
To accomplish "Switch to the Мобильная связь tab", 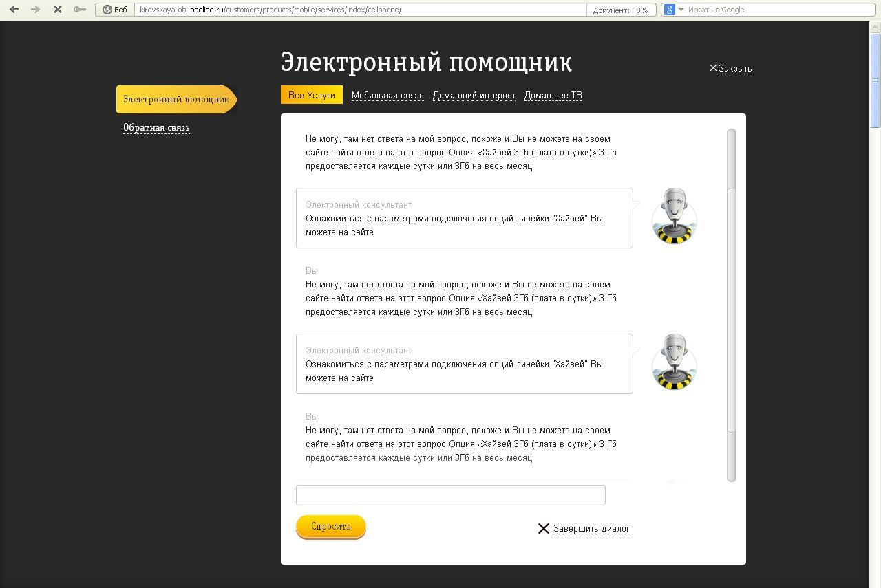I will 387,96.
